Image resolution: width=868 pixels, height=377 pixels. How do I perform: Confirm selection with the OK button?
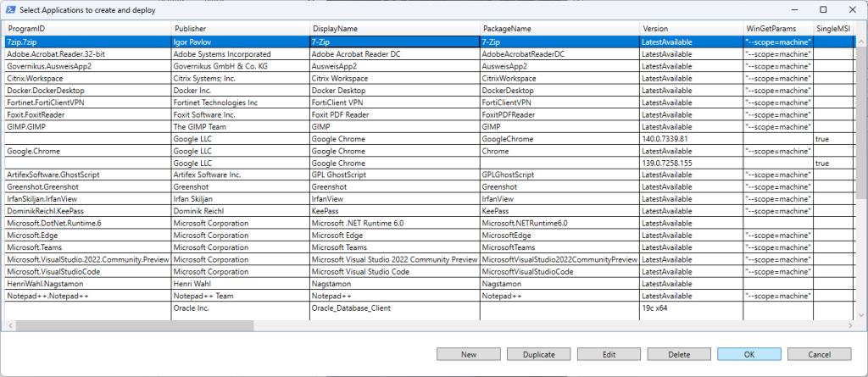coord(748,354)
